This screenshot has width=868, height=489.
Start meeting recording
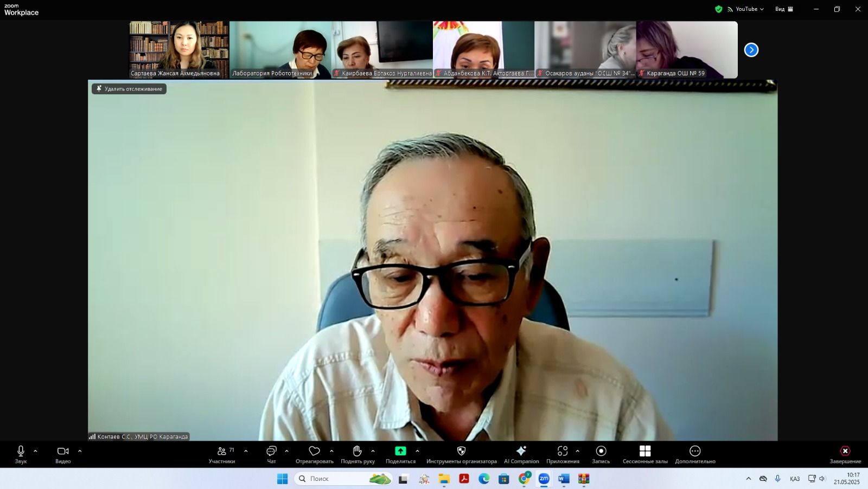click(x=601, y=454)
